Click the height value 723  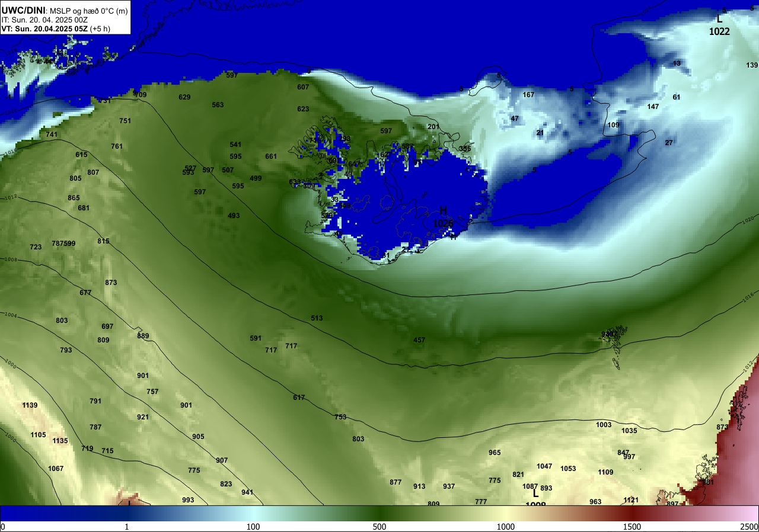click(36, 247)
